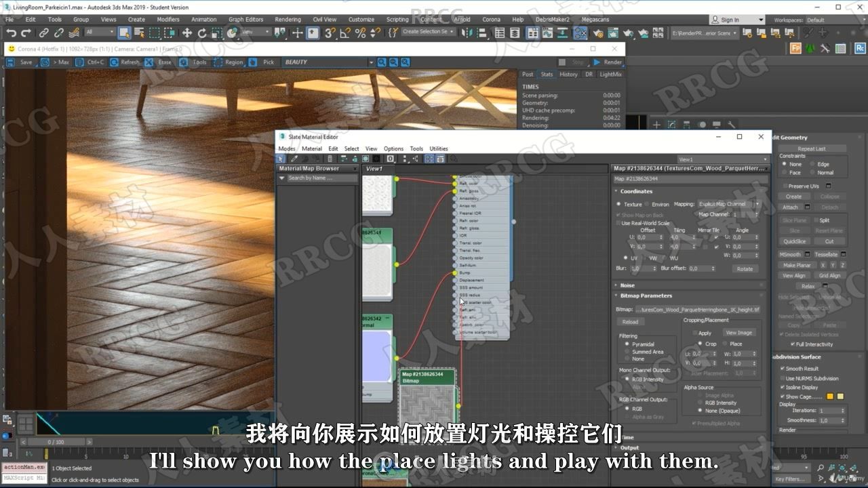The width and height of the screenshot is (868, 488).
Task: Open the selection filter All dropdown
Action: (100, 32)
